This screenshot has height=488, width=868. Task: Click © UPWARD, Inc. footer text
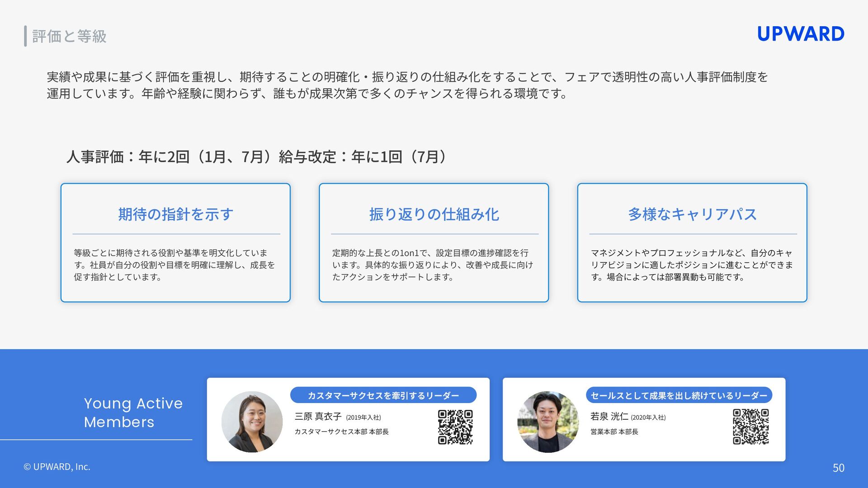click(57, 467)
